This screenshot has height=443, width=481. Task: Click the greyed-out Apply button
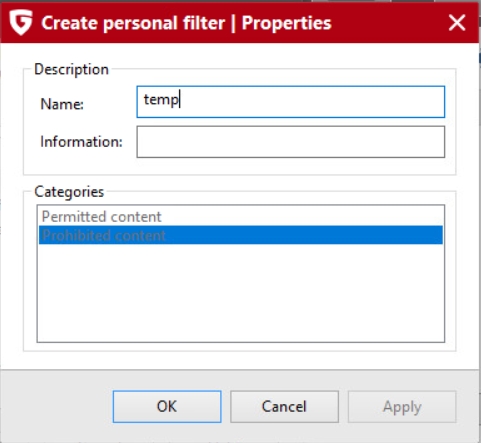click(402, 407)
